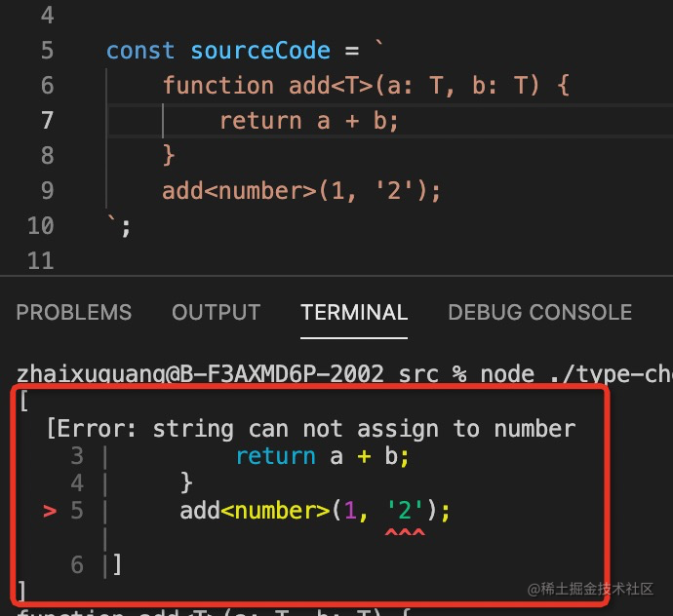Click line number 7 in the editor gutter
Screen dimensions: 673x616
[x=48, y=121]
